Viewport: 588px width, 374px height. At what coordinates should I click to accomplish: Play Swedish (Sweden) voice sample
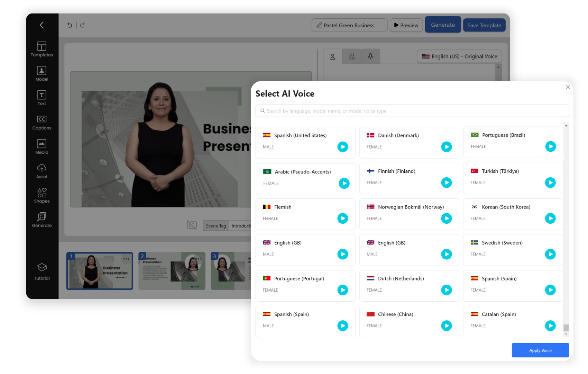point(550,254)
